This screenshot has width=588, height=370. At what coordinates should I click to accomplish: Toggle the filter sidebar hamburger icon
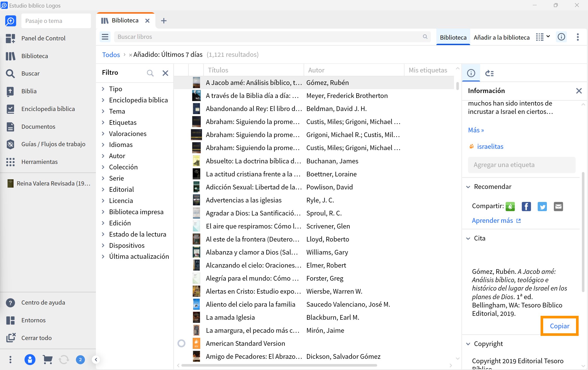point(105,37)
